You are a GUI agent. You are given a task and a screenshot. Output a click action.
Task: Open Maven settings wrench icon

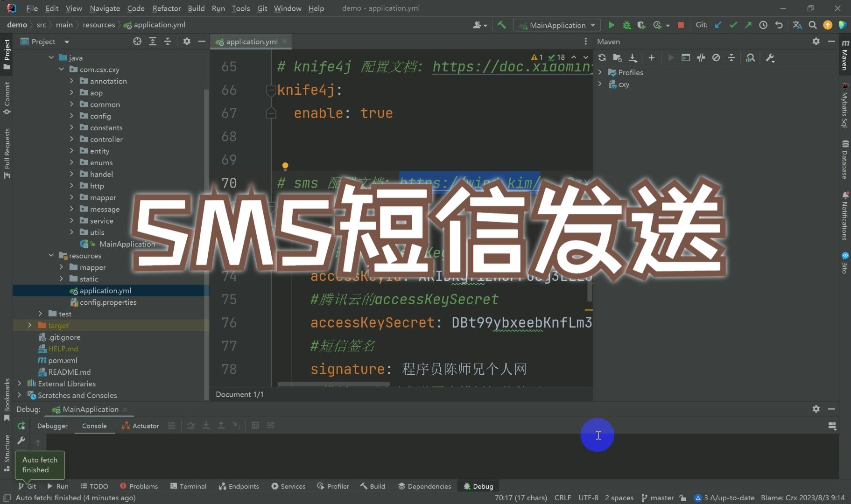(770, 57)
